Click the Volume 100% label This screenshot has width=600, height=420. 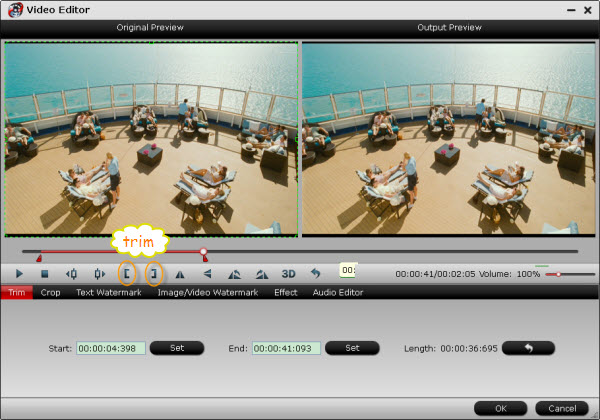(x=509, y=274)
